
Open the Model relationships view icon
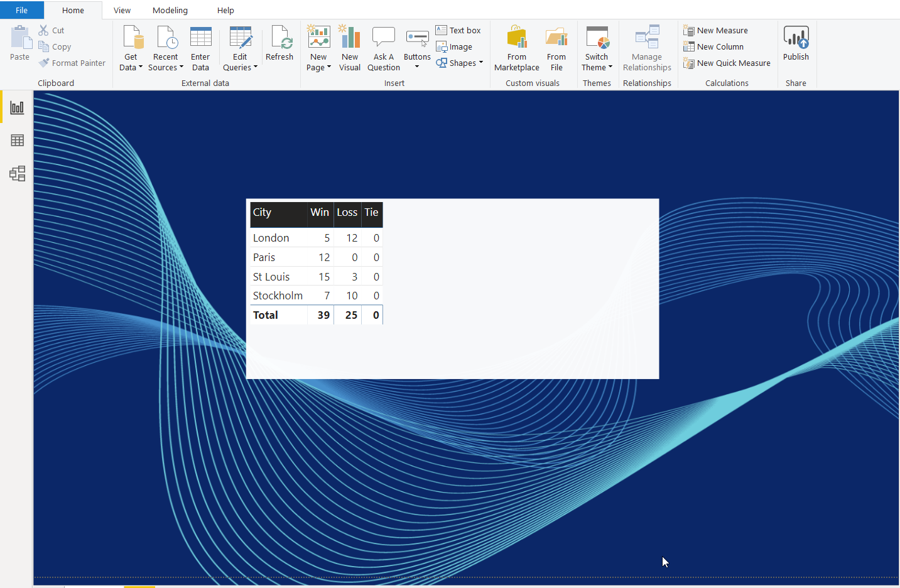coord(17,174)
